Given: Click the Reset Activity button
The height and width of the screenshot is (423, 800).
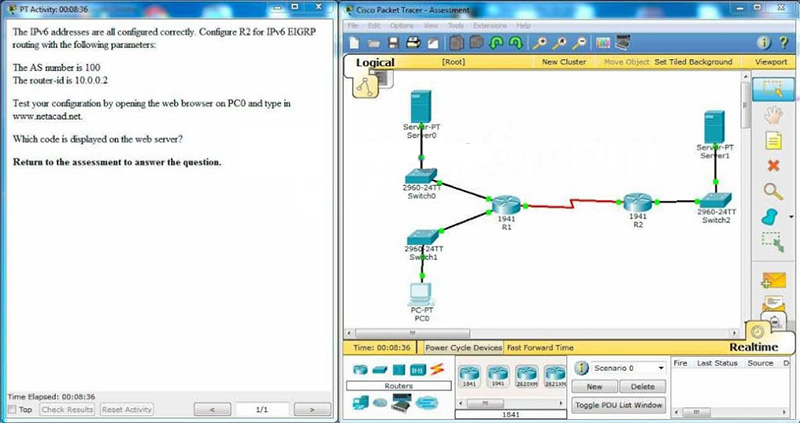Looking at the screenshot, I should tap(127, 409).
